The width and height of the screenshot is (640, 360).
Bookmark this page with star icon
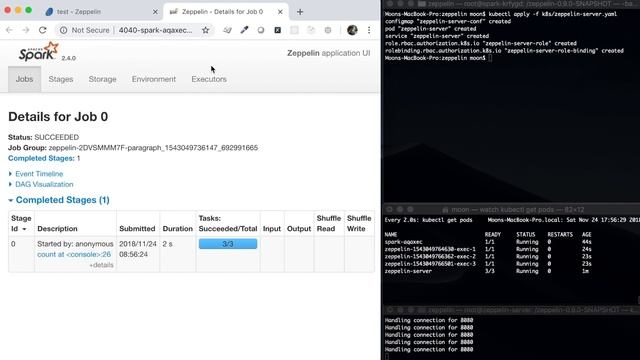pos(206,30)
